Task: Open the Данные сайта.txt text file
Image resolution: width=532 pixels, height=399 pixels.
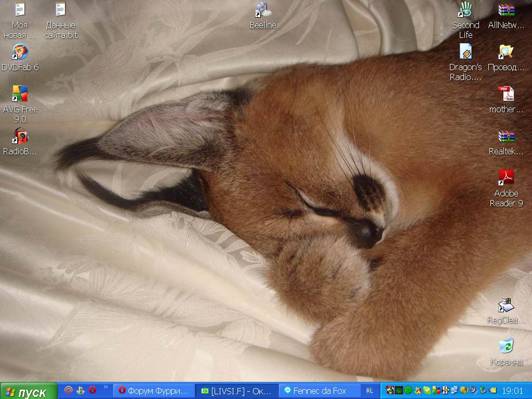Action: pos(61,10)
